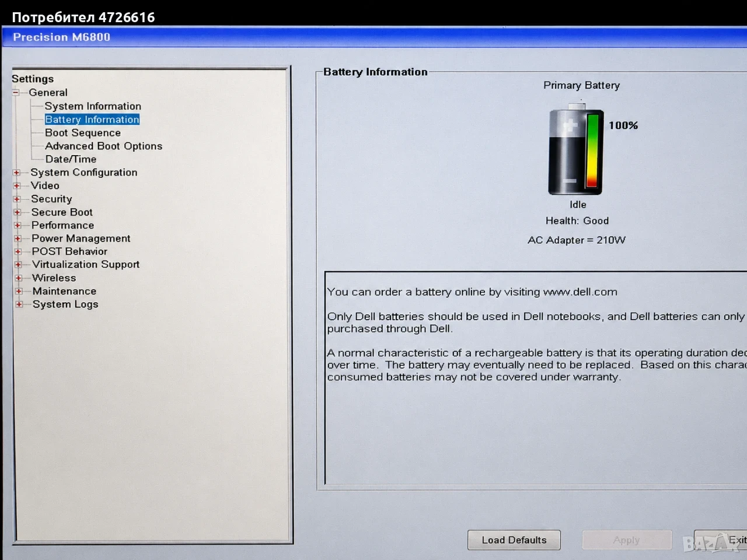Open Advanced Boot Options
The image size is (747, 560).
104,146
